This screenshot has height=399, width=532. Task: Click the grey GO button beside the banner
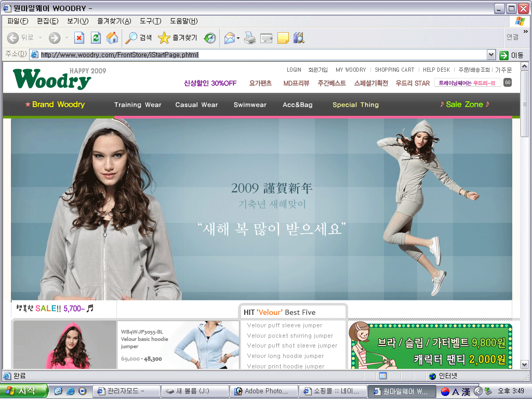tap(508, 83)
